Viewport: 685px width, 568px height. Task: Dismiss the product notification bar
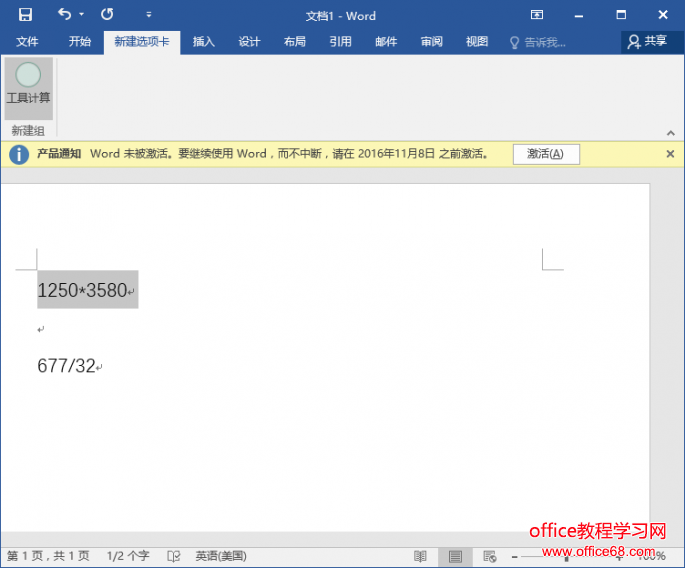(670, 154)
